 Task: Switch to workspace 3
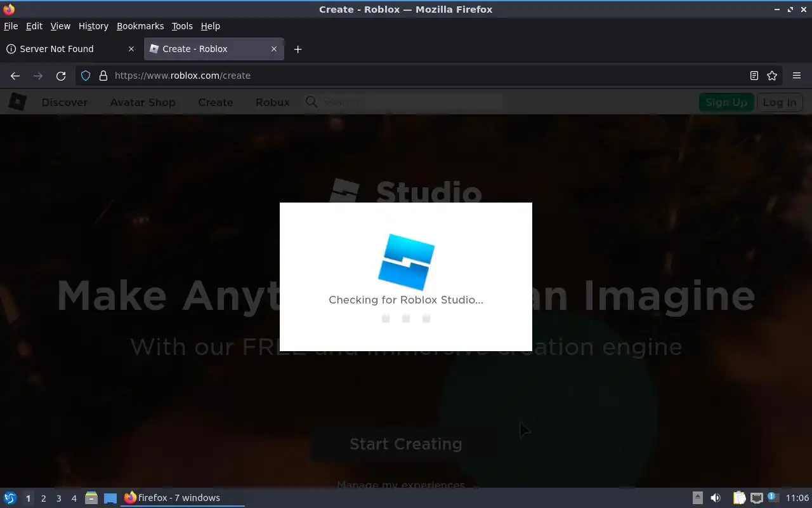(x=58, y=498)
